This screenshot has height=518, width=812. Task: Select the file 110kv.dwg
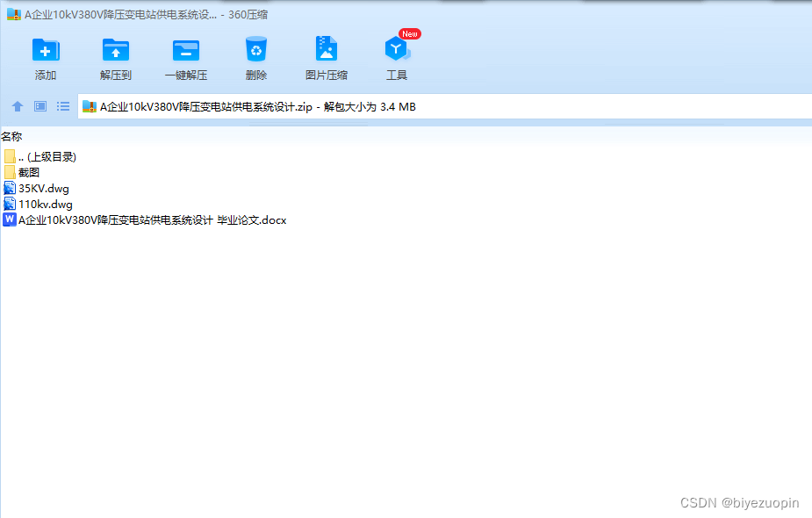[38, 204]
